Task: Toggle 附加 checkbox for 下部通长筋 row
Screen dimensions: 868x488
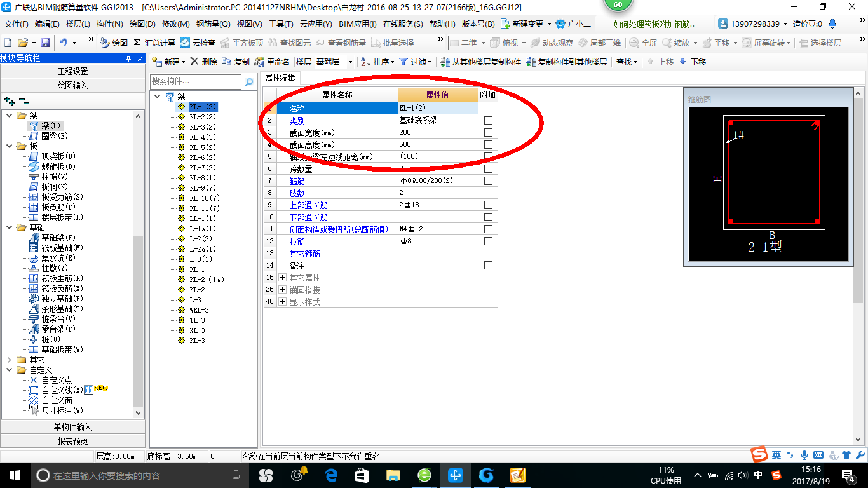Action: (488, 217)
